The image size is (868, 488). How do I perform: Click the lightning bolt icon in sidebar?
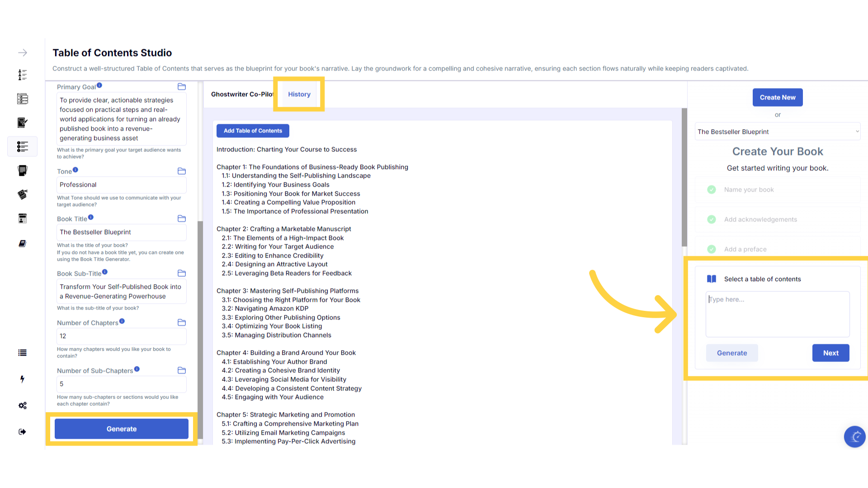click(23, 379)
